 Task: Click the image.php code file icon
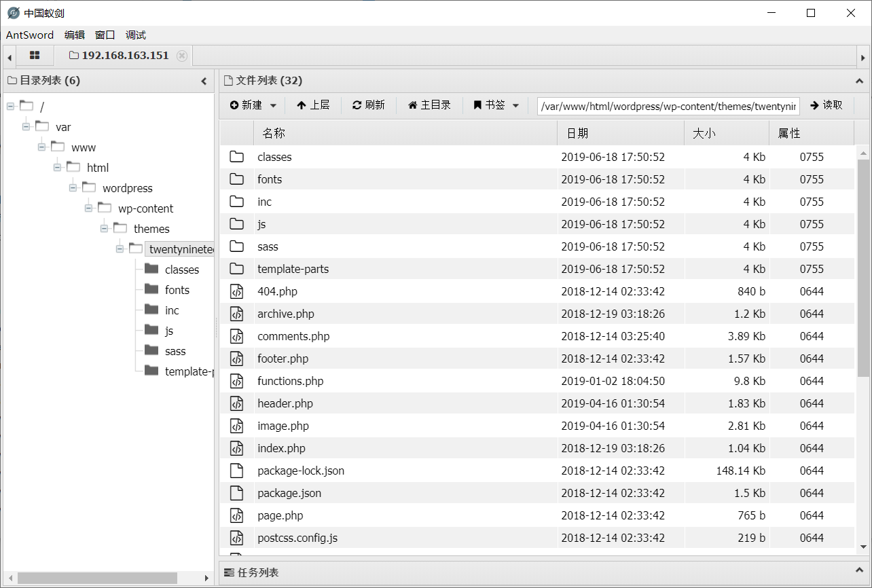[x=236, y=426]
